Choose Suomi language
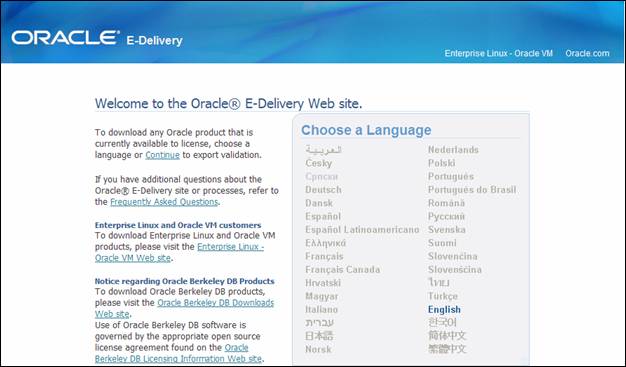This screenshot has height=367, width=626. coord(442,243)
